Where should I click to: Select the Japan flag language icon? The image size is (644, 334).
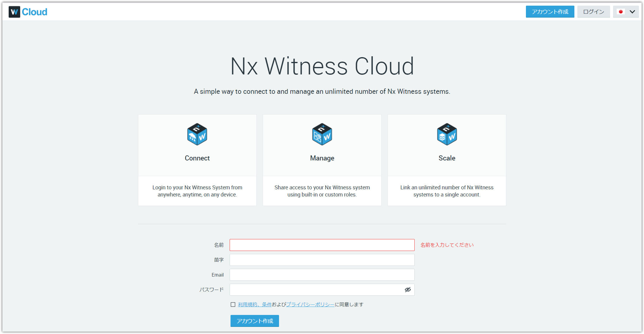(x=621, y=12)
